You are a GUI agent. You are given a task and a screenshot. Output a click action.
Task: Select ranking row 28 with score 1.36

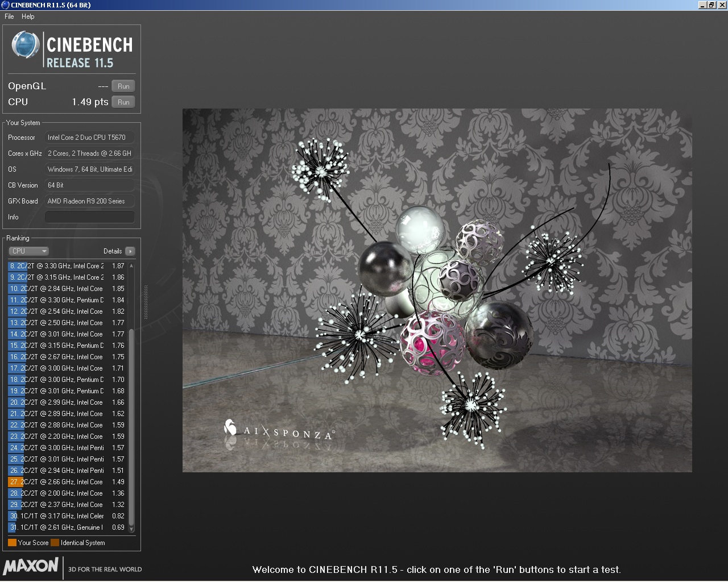point(67,493)
